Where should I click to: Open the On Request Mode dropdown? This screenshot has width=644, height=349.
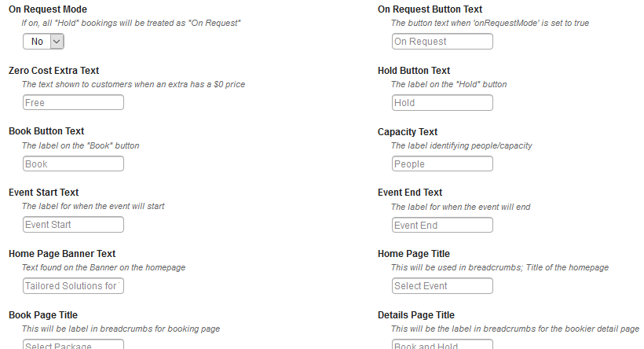pyautogui.click(x=43, y=42)
